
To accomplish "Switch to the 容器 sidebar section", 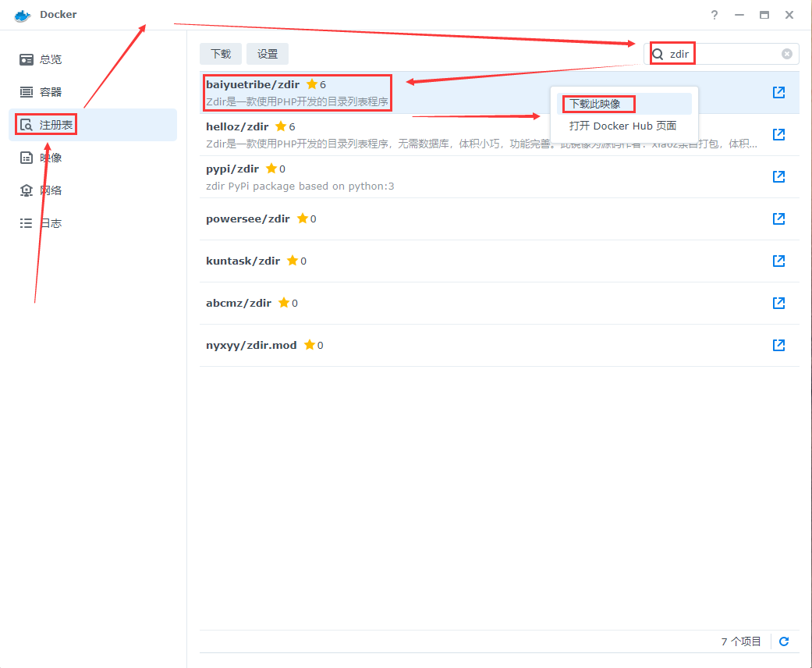I will click(x=51, y=92).
